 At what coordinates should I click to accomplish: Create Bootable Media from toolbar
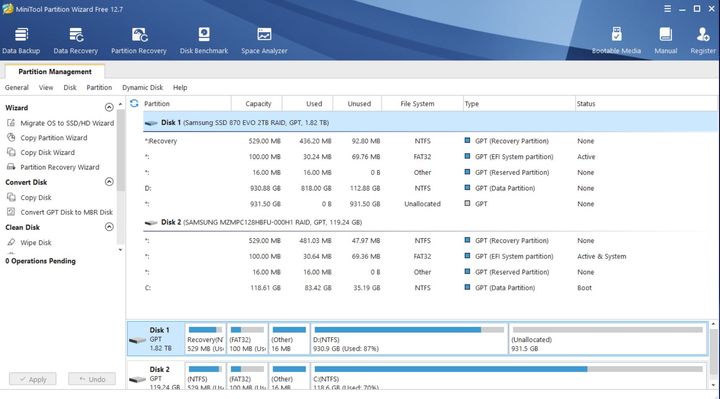(616, 41)
